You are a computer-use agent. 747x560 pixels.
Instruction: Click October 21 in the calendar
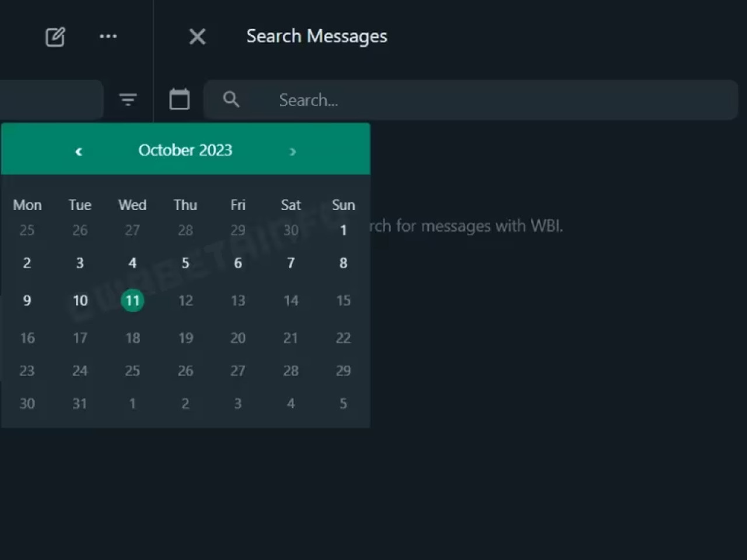coord(291,338)
